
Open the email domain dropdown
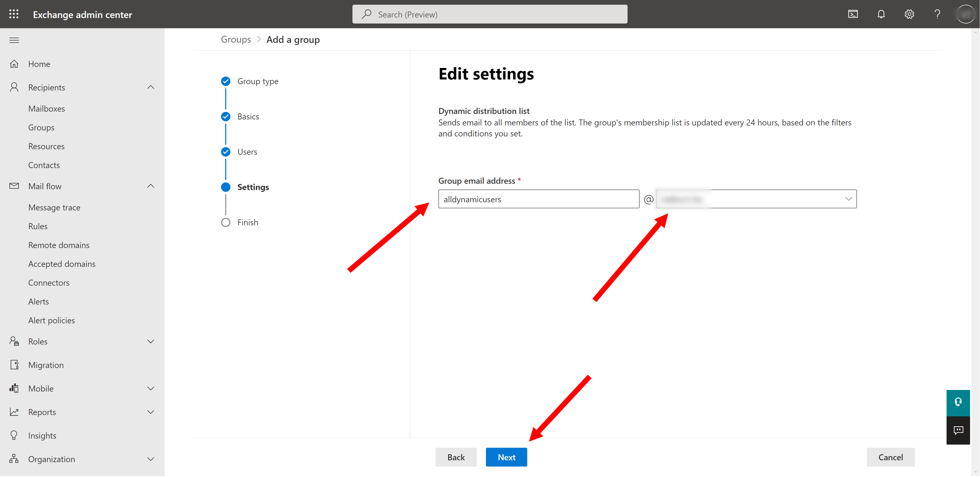coord(756,199)
